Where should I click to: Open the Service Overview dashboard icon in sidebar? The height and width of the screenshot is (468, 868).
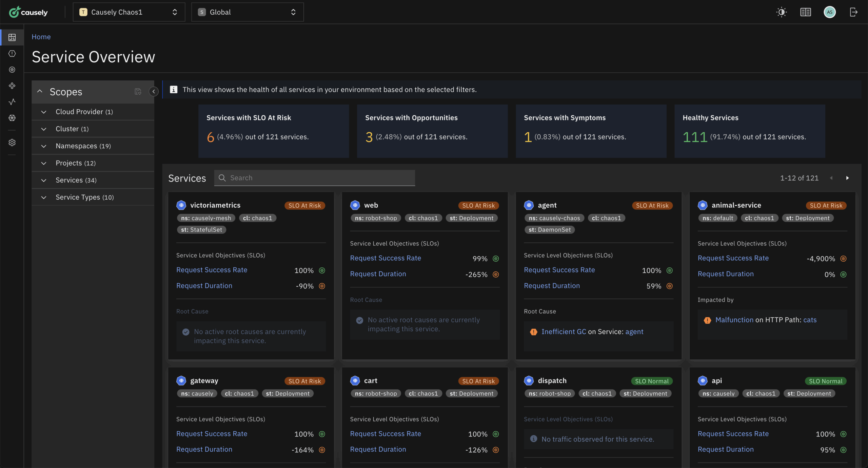point(12,37)
